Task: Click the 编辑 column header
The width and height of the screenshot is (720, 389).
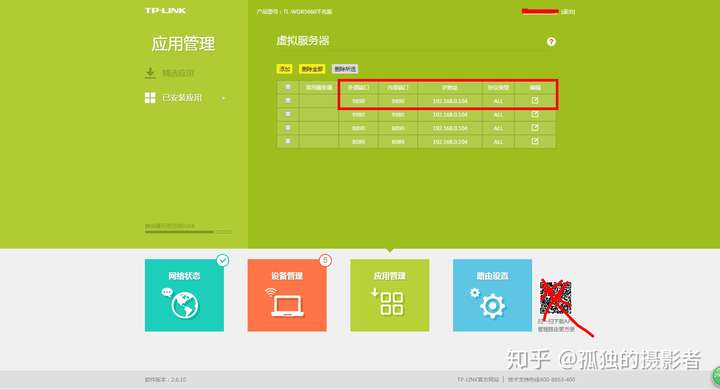Action: point(535,87)
